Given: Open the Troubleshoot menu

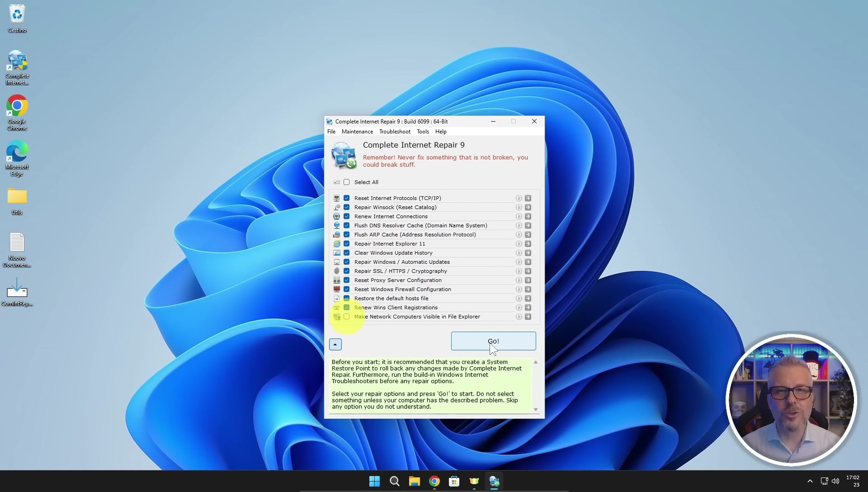Looking at the screenshot, I should pos(395,132).
